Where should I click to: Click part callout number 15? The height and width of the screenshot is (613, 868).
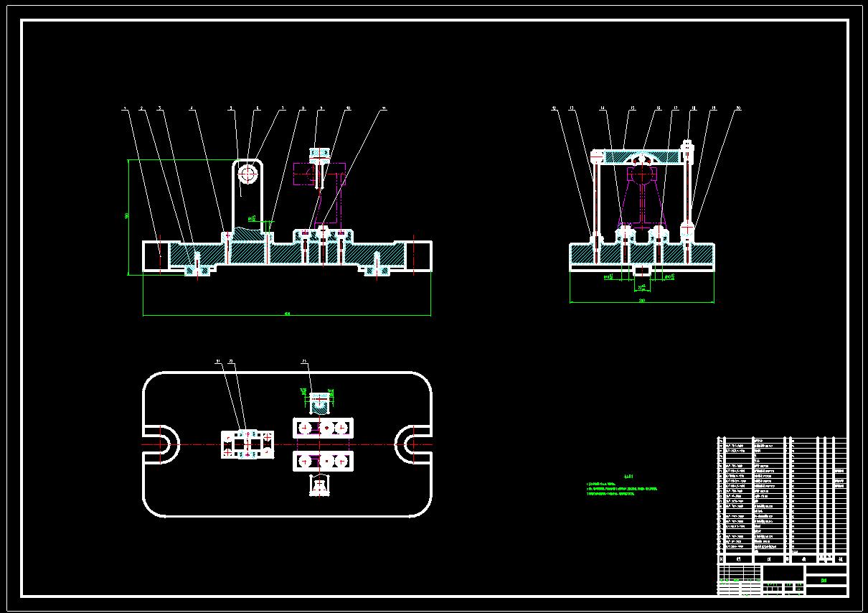633,108
